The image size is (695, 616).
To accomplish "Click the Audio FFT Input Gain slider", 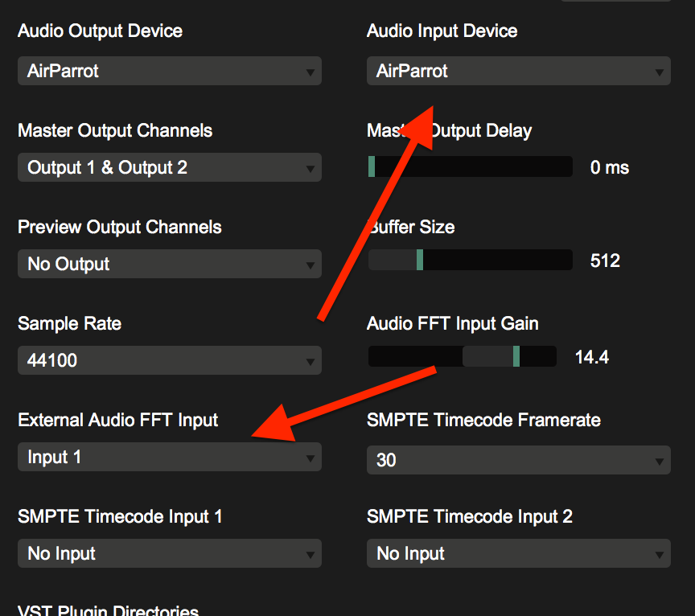I will pyautogui.click(x=462, y=356).
